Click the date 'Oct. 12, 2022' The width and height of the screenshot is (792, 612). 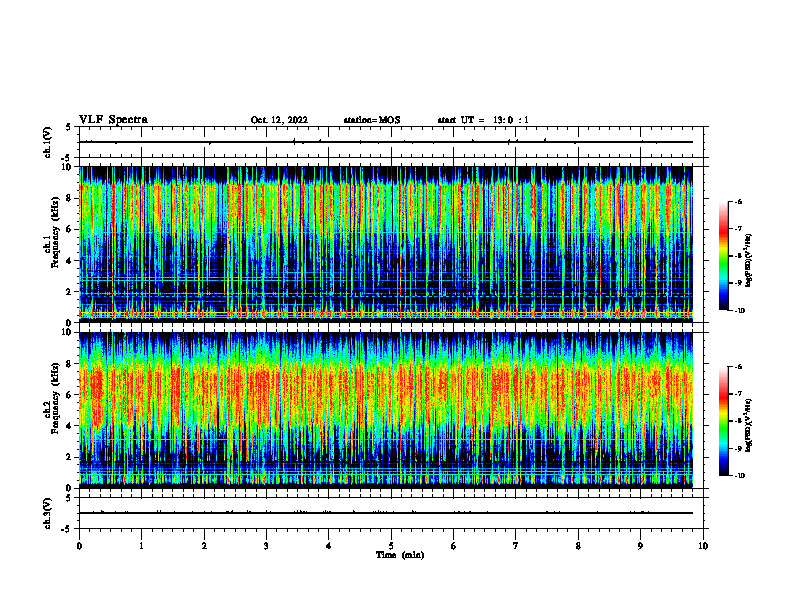[x=279, y=120]
